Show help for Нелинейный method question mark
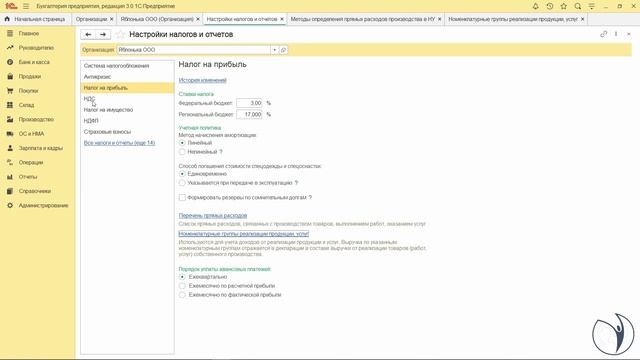 [221, 152]
